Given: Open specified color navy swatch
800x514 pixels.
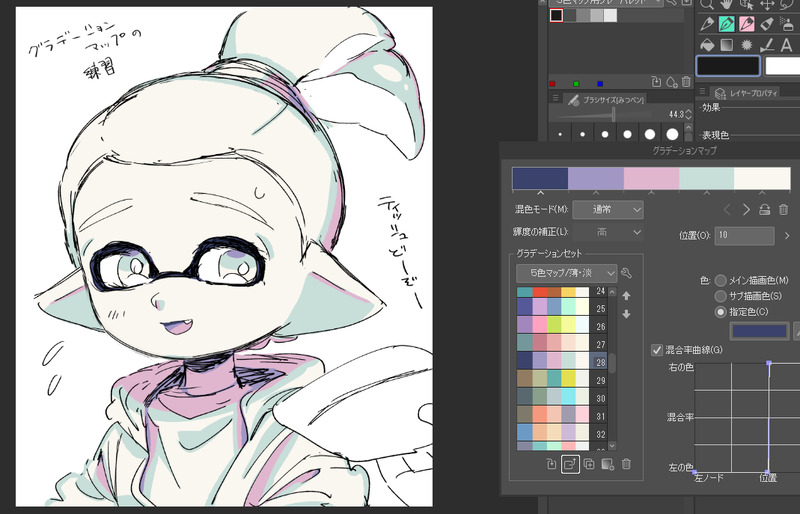Looking at the screenshot, I should click(759, 331).
